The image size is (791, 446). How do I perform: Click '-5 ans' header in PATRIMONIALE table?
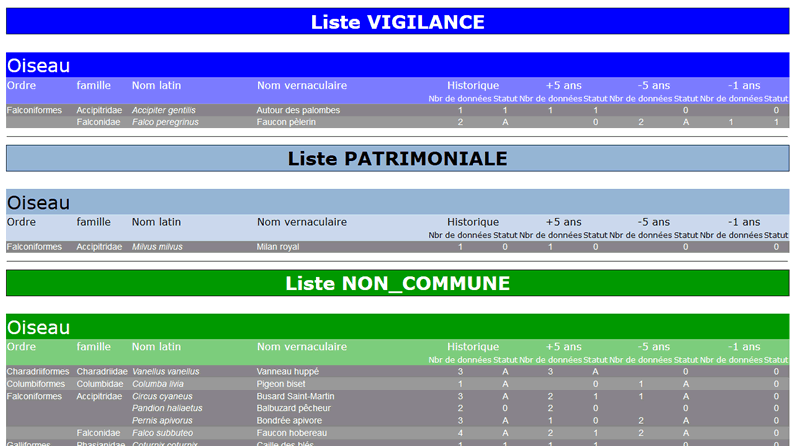[x=654, y=222]
